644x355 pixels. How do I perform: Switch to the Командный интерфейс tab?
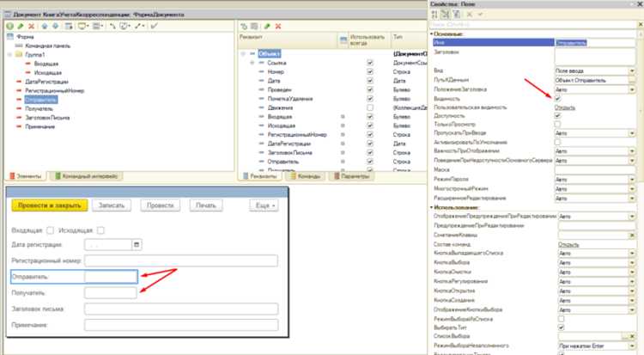coord(86,176)
